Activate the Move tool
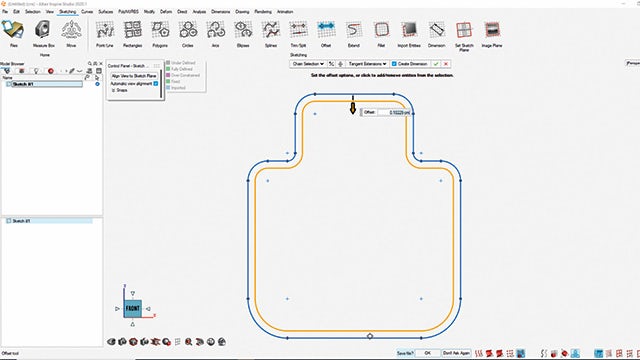Image resolution: width=640 pixels, height=360 pixels. (71, 30)
